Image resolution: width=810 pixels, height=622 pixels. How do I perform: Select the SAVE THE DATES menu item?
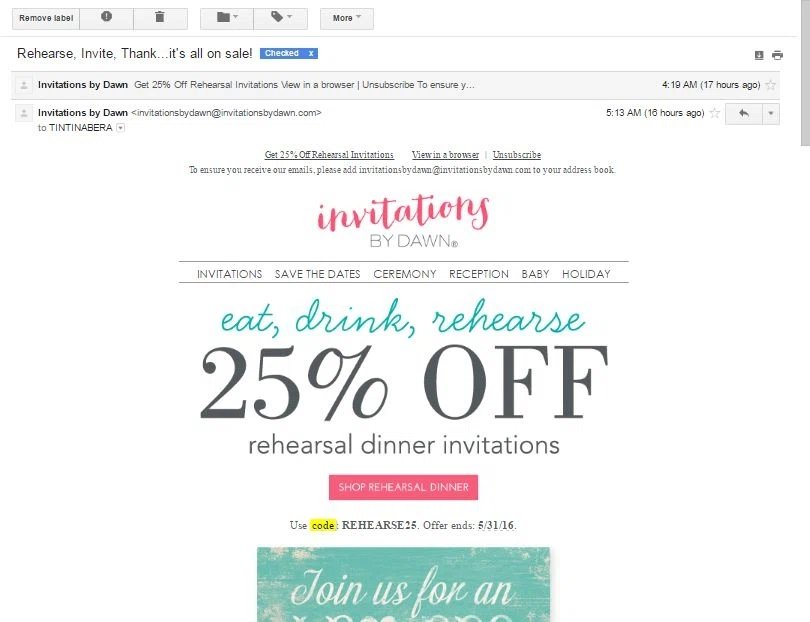[317, 274]
